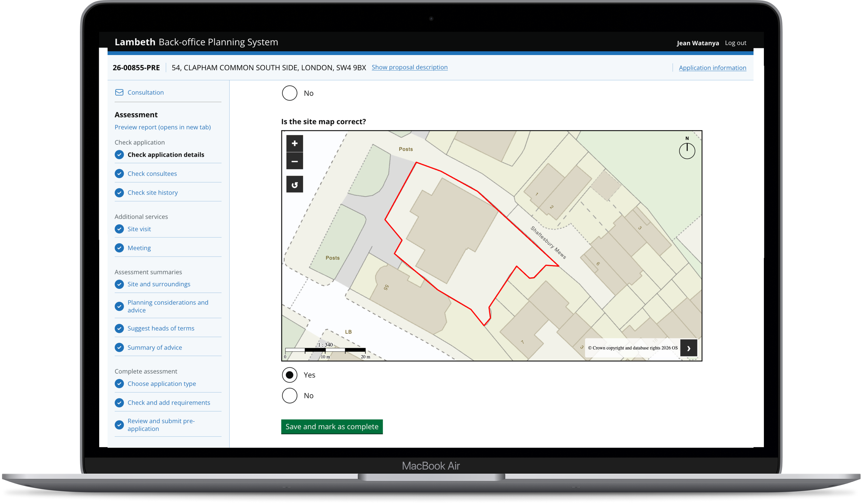Reset the map view with refresh icon
This screenshot has height=504, width=861.
click(x=294, y=184)
